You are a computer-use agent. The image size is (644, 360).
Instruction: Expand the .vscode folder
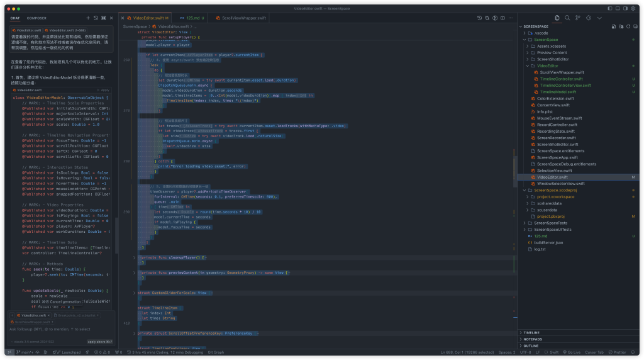tap(541, 33)
